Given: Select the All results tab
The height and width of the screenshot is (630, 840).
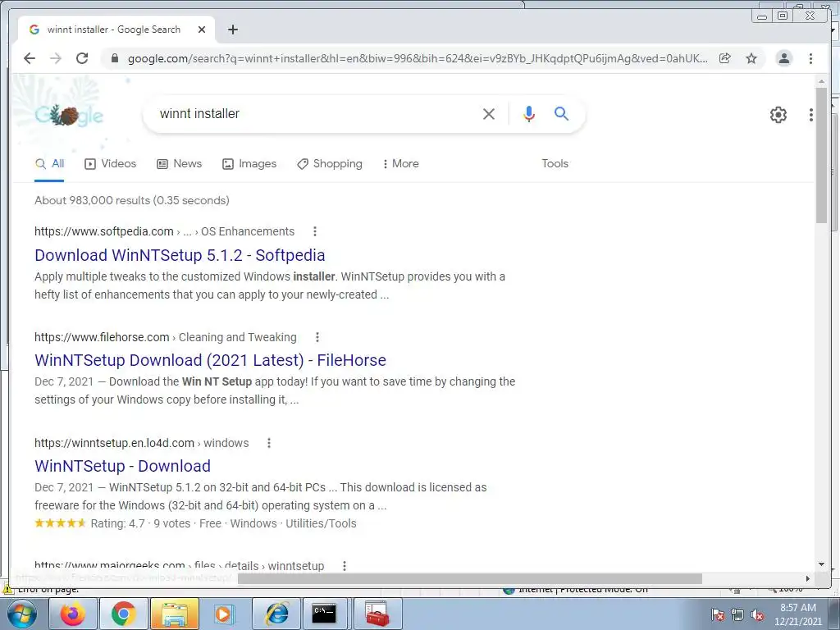Looking at the screenshot, I should pos(49,164).
